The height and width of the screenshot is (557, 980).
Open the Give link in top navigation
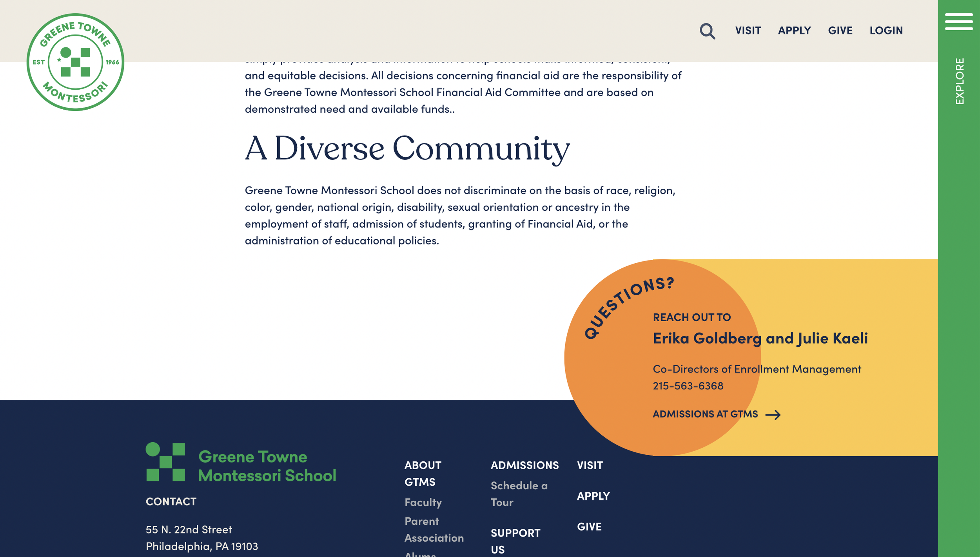(840, 31)
